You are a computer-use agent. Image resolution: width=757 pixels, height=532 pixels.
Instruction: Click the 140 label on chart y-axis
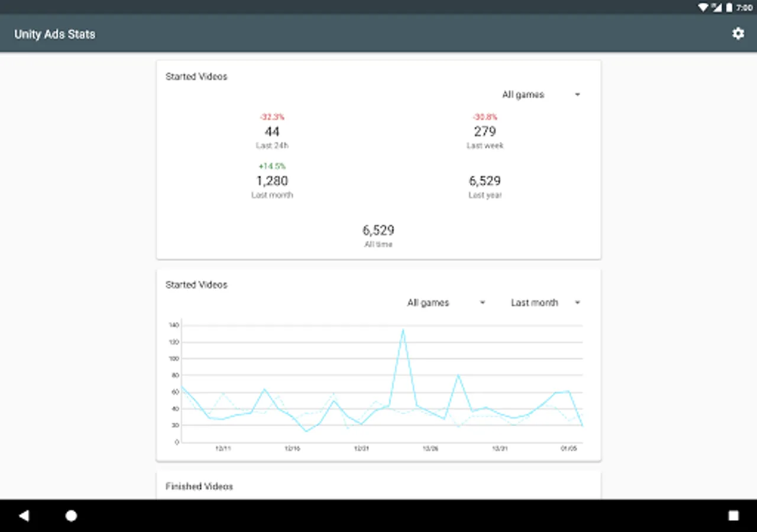tap(173, 325)
